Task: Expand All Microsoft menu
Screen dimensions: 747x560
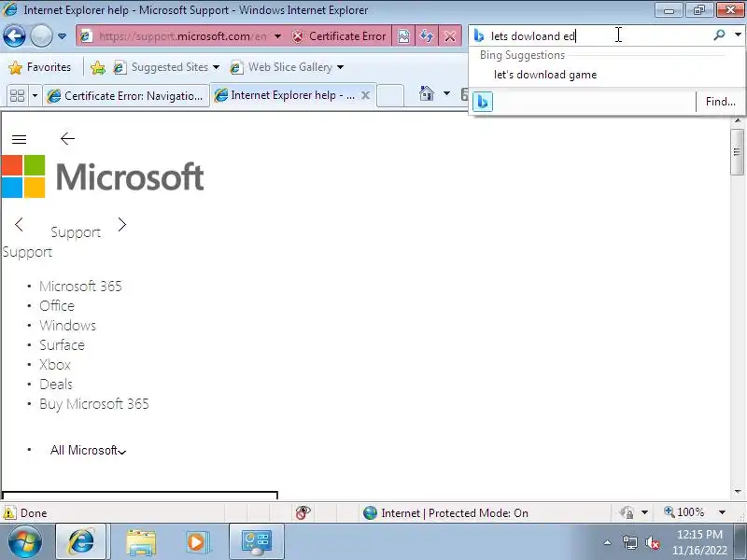Action: (88, 450)
